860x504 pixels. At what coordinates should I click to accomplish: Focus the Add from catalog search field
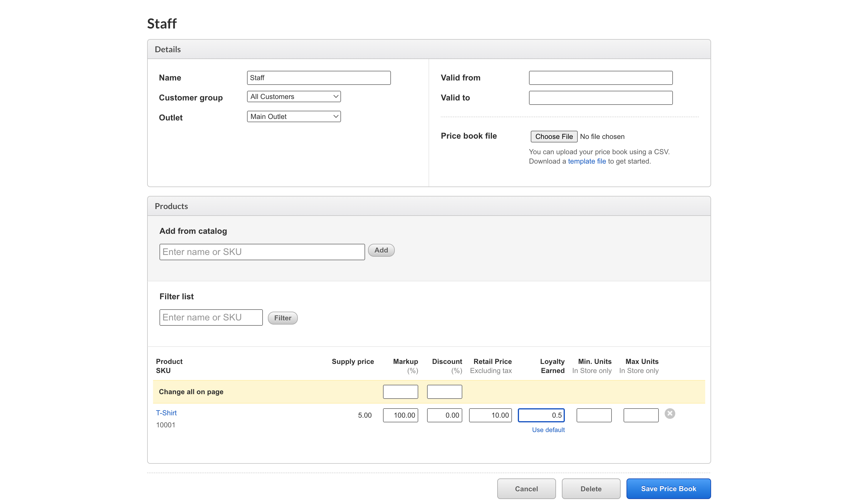[262, 252]
